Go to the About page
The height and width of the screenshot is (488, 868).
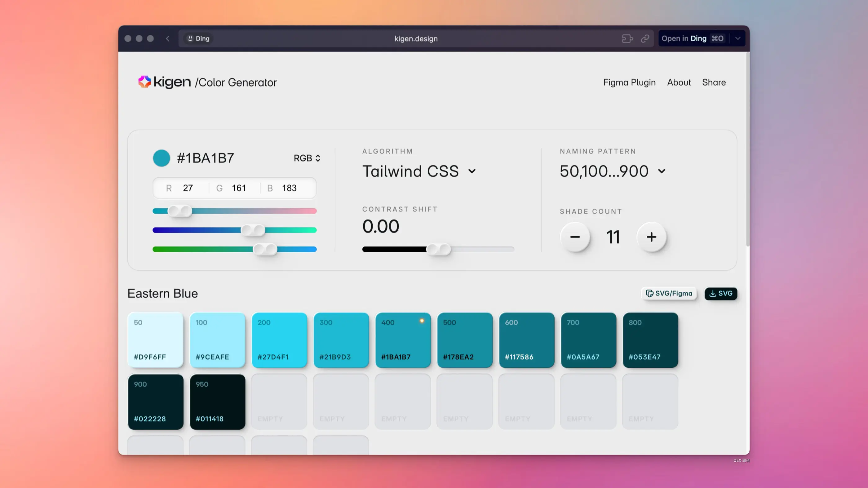click(679, 82)
